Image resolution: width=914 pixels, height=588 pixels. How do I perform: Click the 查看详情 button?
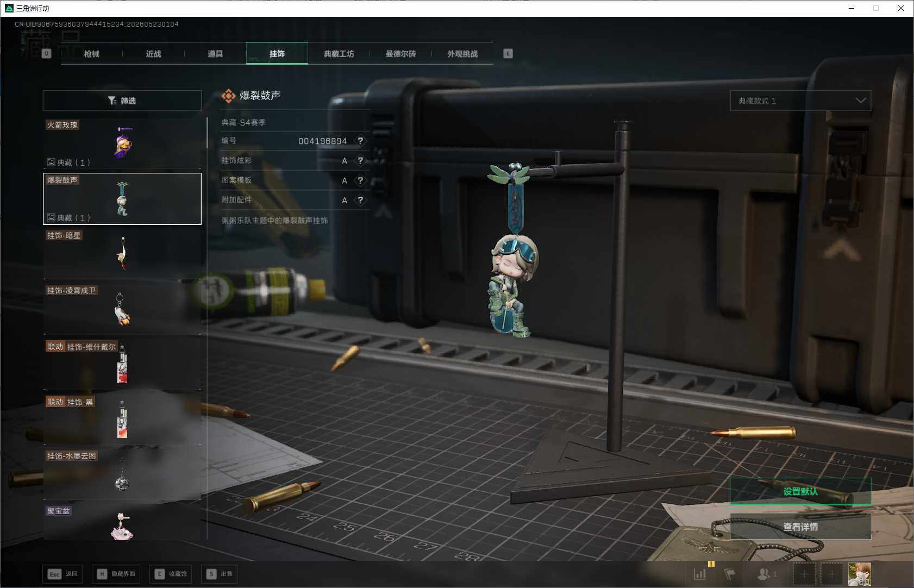(x=800, y=527)
